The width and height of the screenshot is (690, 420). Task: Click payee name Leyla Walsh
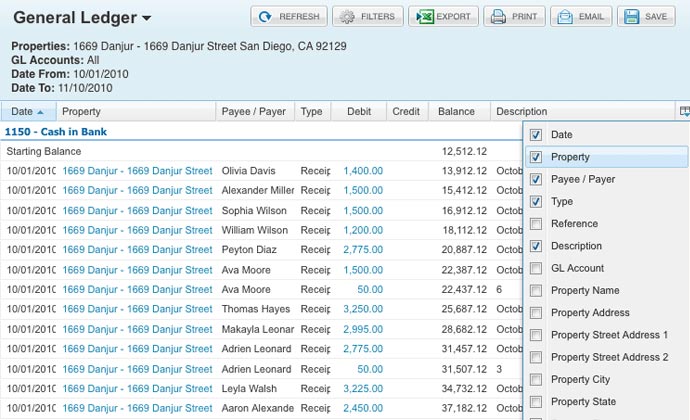249,389
